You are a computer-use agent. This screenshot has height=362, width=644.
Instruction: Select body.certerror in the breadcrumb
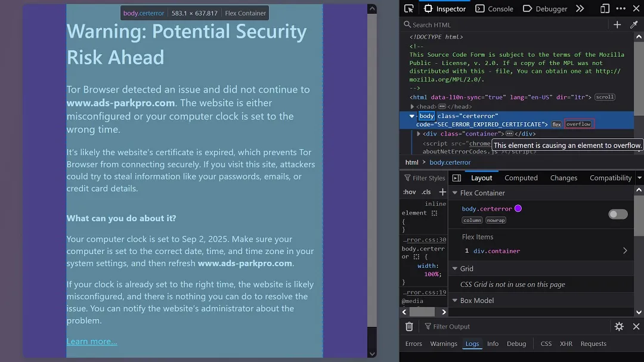450,162
